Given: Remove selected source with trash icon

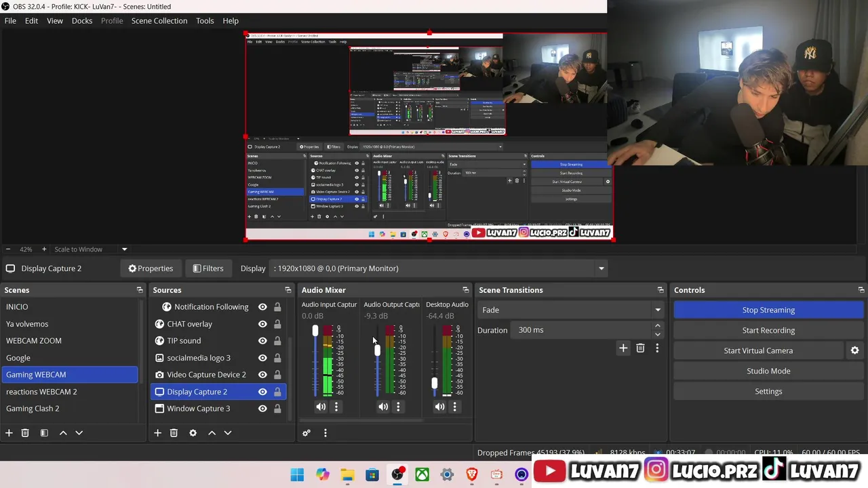Looking at the screenshot, I should (174, 432).
